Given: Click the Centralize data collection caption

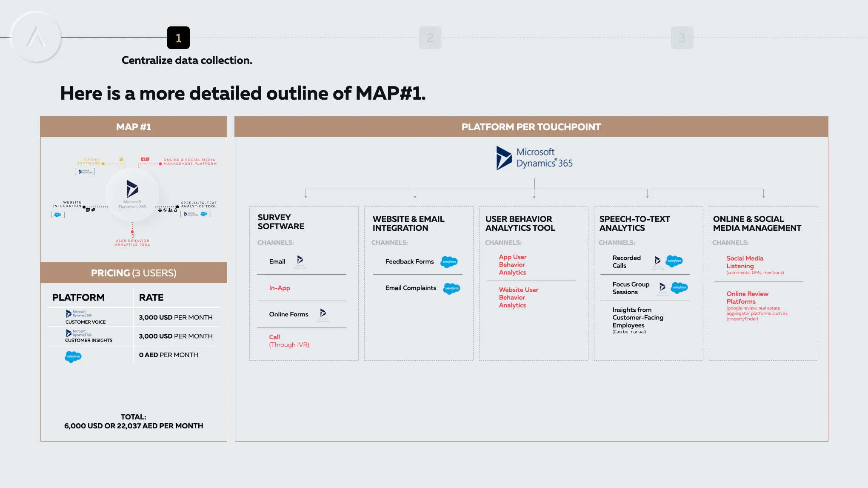Looking at the screenshot, I should tap(187, 60).
